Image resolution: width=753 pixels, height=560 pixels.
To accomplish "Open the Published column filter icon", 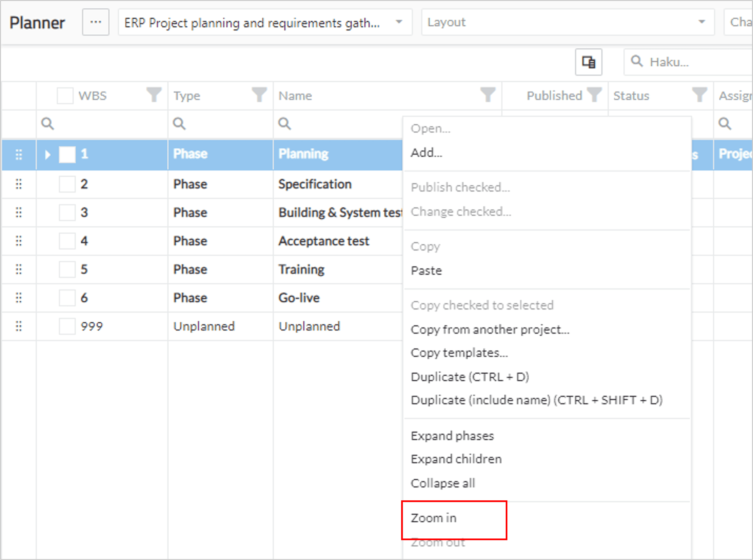I will coord(594,95).
